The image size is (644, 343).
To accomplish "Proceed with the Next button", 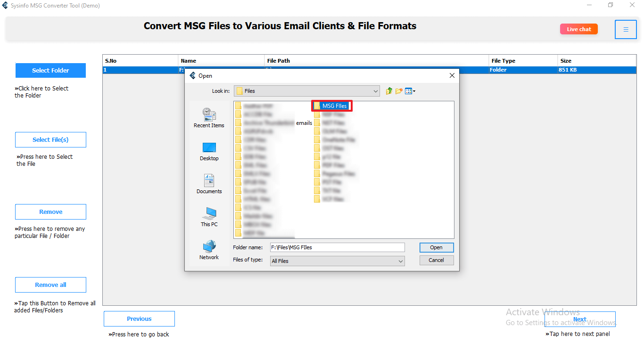I will click(580, 319).
